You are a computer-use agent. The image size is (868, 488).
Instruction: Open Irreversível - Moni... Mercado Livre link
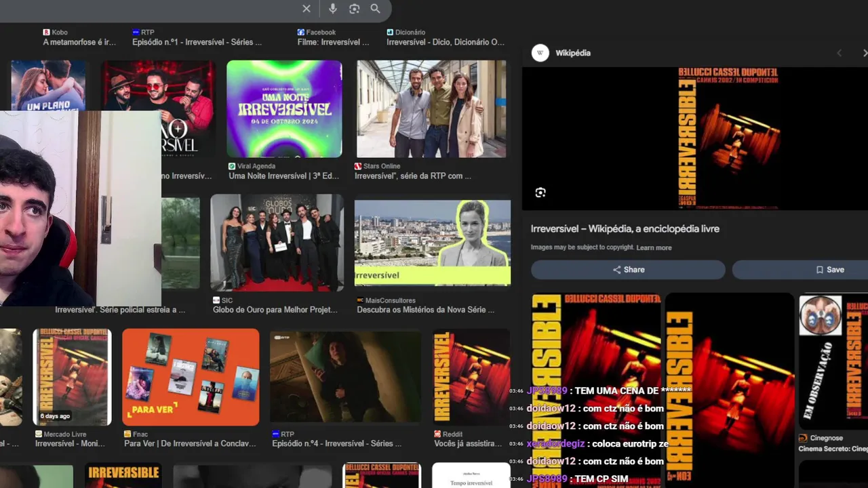70,444
